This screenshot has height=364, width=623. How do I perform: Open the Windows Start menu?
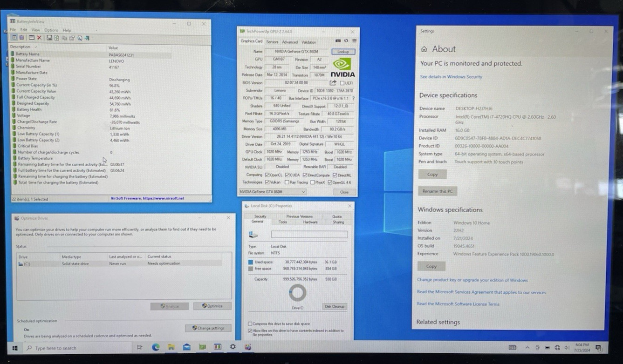pos(14,348)
